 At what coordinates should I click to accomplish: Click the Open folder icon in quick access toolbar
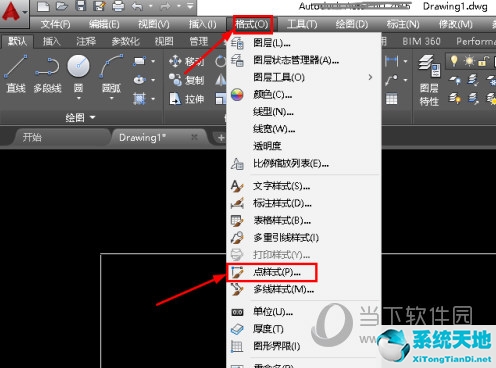(62, 6)
